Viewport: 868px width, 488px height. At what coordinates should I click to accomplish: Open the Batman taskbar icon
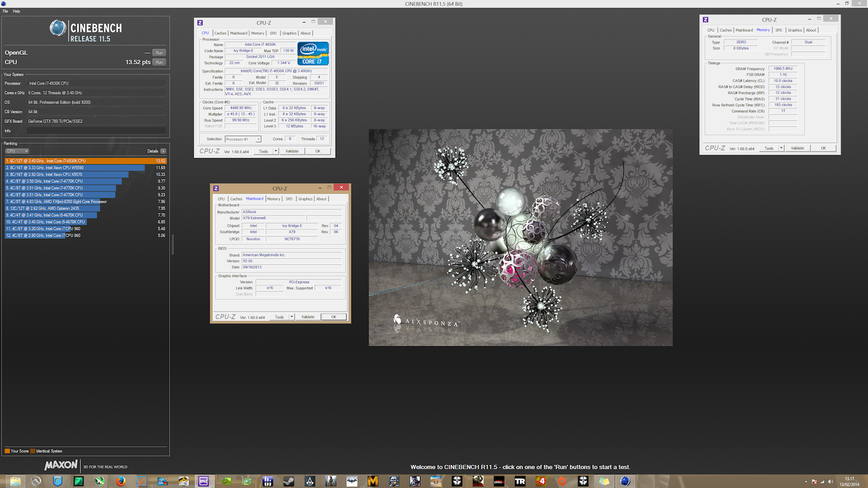[x=351, y=481]
